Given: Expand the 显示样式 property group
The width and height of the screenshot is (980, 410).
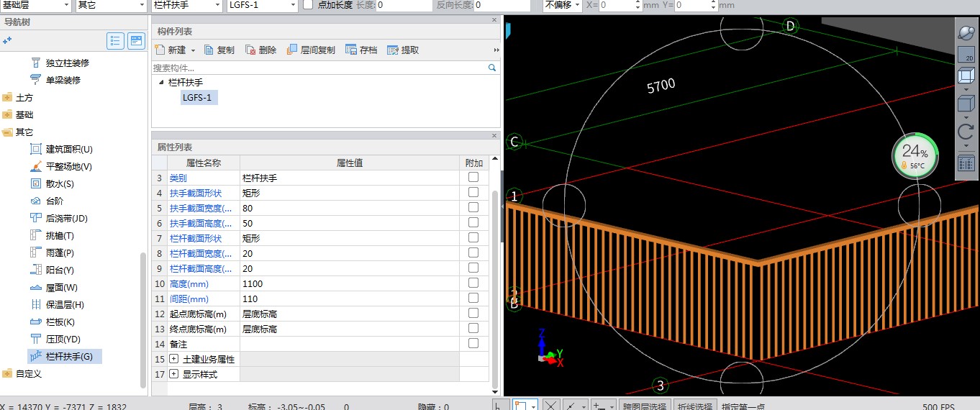Looking at the screenshot, I should (x=174, y=374).
